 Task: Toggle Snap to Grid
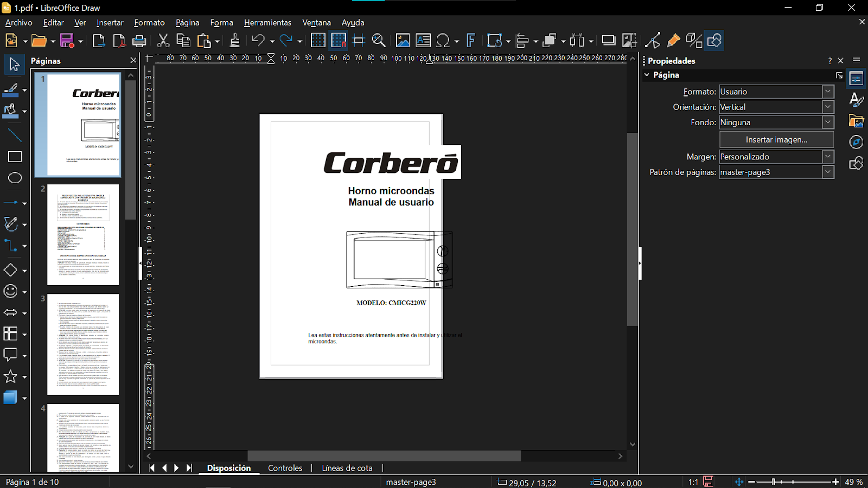click(339, 41)
